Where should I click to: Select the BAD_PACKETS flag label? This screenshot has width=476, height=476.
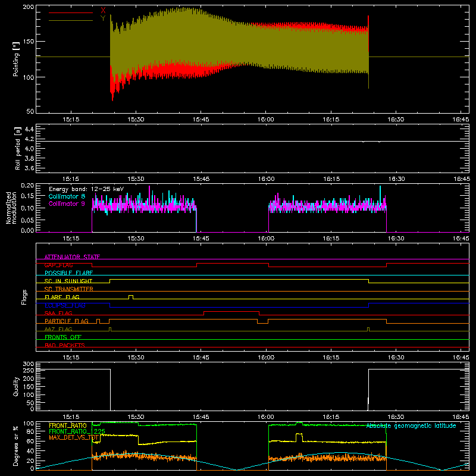coord(65,345)
